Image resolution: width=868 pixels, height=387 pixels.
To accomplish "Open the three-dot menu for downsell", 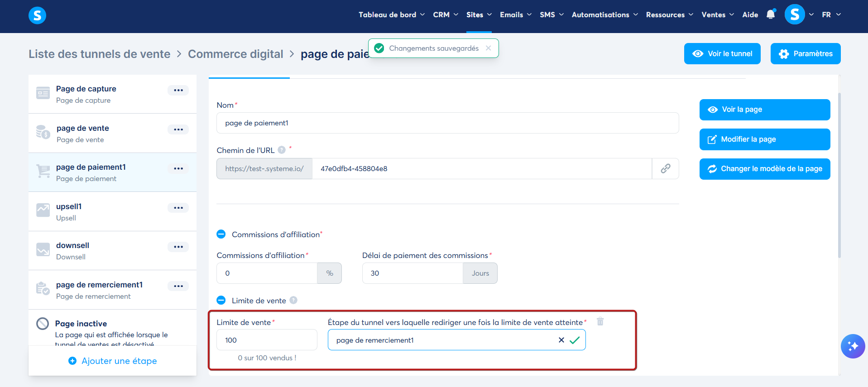I will [x=178, y=247].
